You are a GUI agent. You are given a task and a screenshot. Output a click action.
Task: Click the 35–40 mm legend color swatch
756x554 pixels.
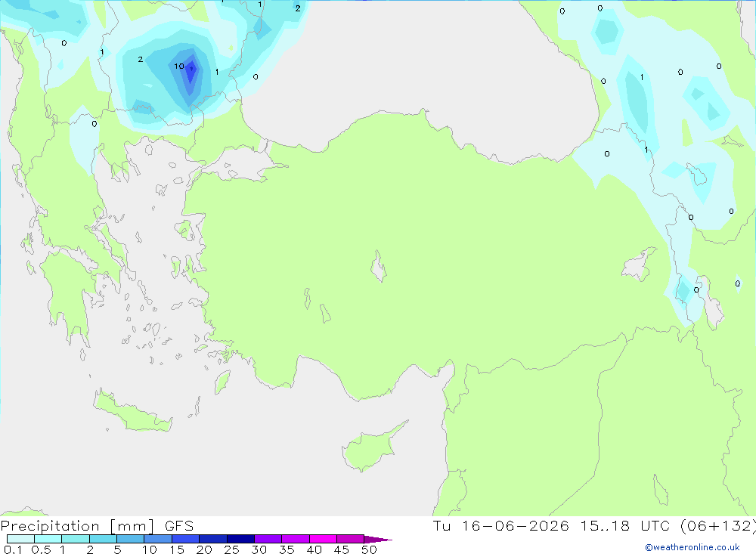pyautogui.click(x=296, y=539)
